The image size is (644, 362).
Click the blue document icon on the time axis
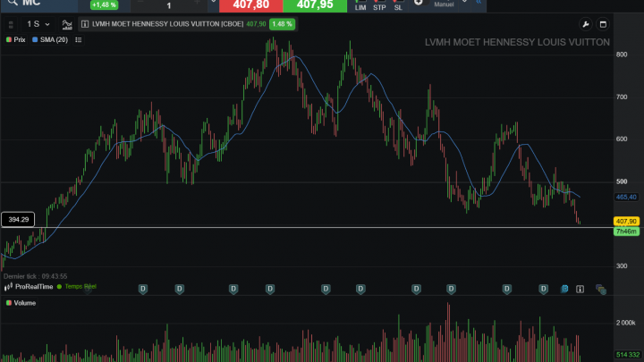564,289
